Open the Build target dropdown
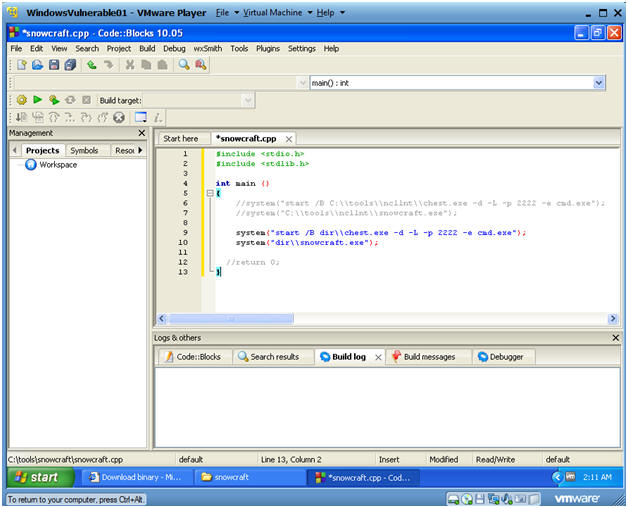 click(248, 100)
